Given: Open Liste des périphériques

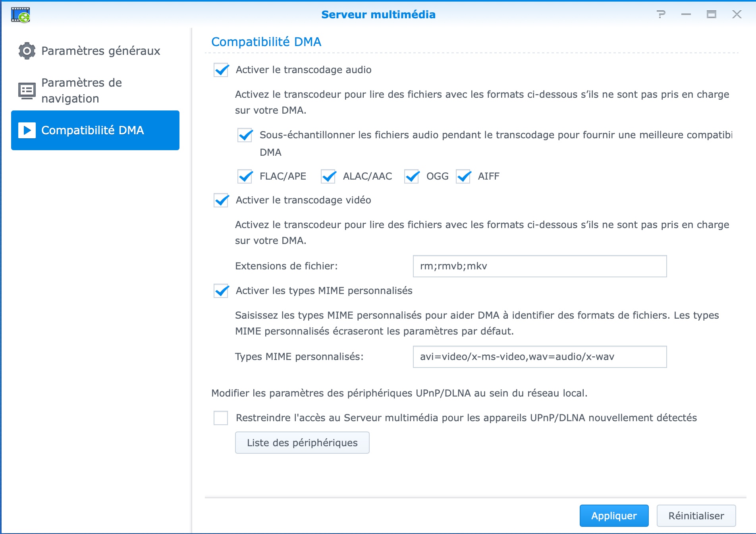Looking at the screenshot, I should point(302,443).
